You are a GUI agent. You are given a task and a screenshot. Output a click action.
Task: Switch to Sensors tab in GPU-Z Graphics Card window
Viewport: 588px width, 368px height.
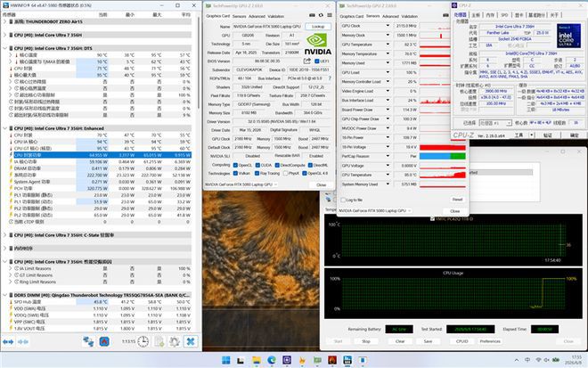pos(240,16)
